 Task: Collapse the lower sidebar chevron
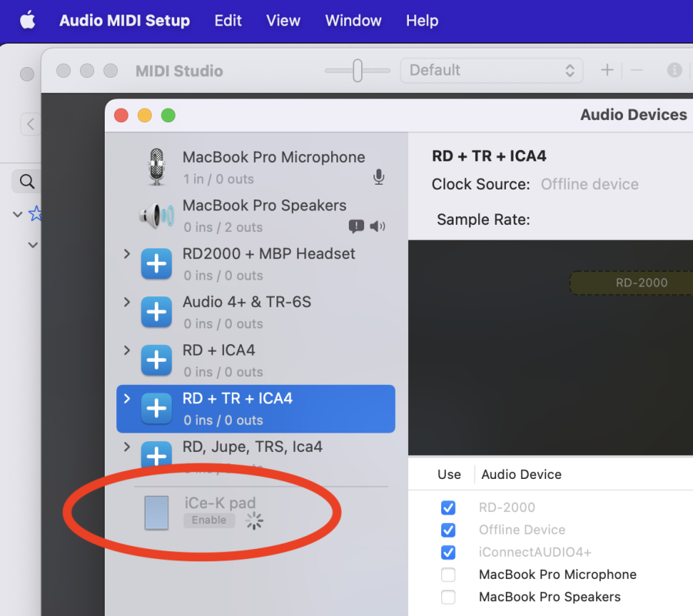click(x=32, y=244)
